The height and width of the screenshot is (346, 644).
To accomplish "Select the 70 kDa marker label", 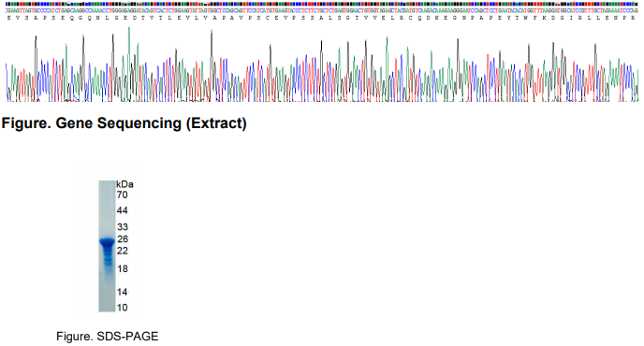I will 123,195.
